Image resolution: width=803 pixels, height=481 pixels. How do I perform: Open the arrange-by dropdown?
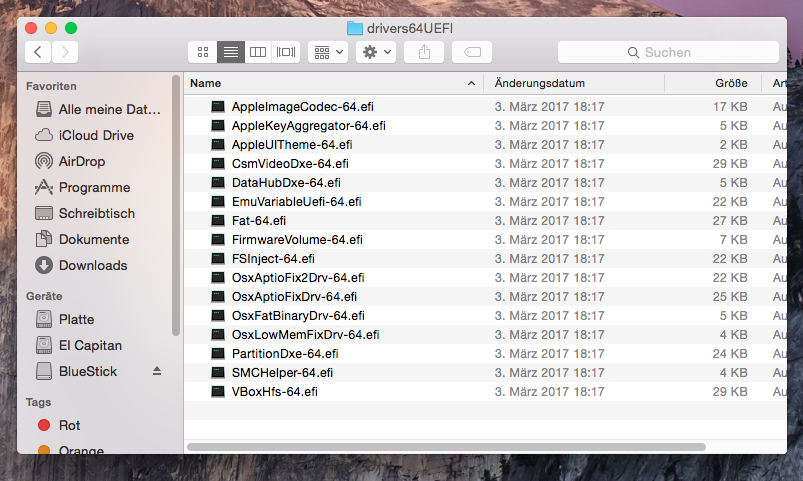point(328,52)
